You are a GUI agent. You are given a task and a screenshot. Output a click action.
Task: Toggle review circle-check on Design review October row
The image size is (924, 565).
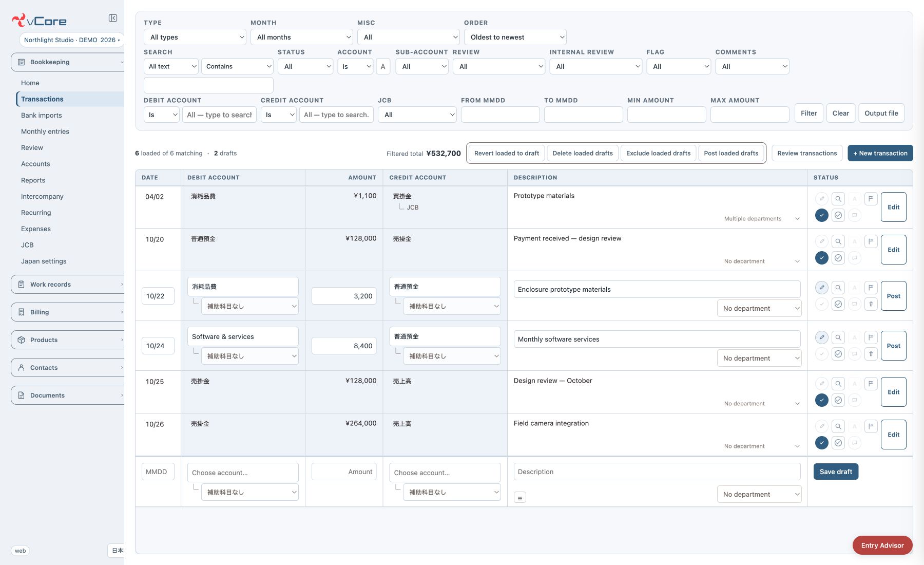838,400
